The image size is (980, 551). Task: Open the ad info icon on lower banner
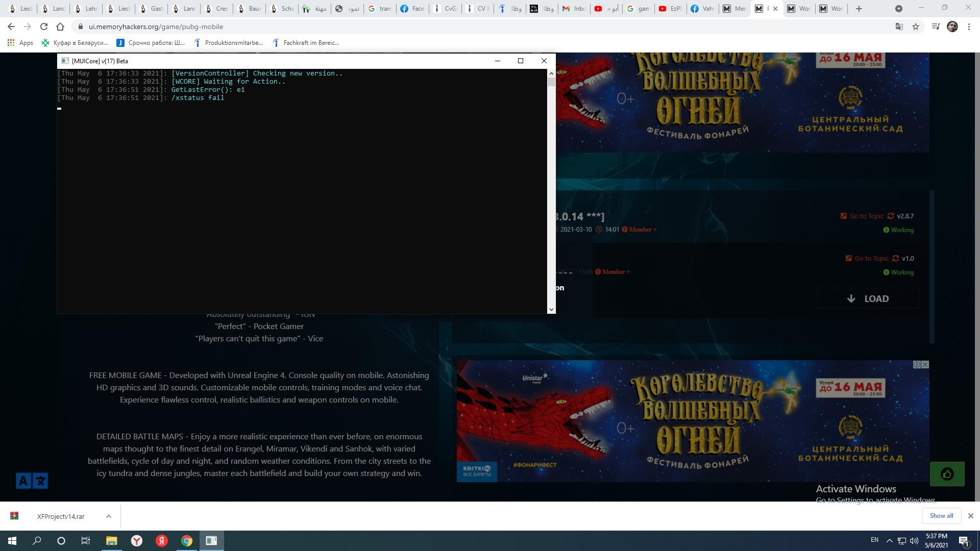pos(917,364)
